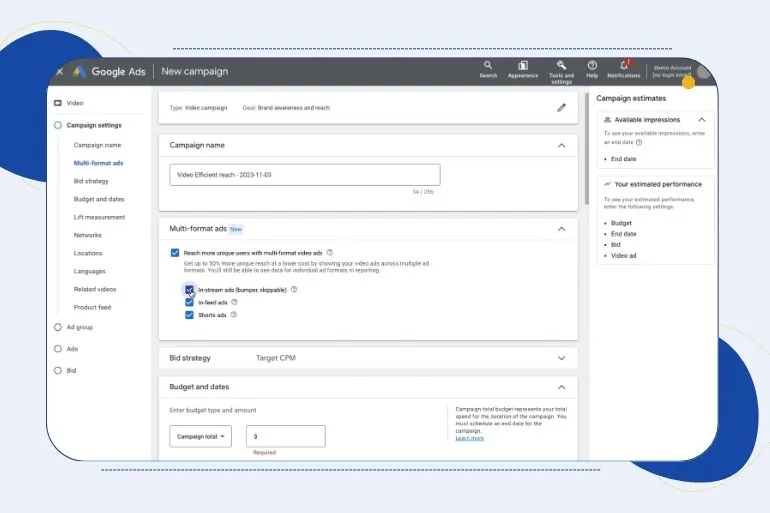Go to Locations in sidebar
This screenshot has height=513, width=770.
point(88,253)
